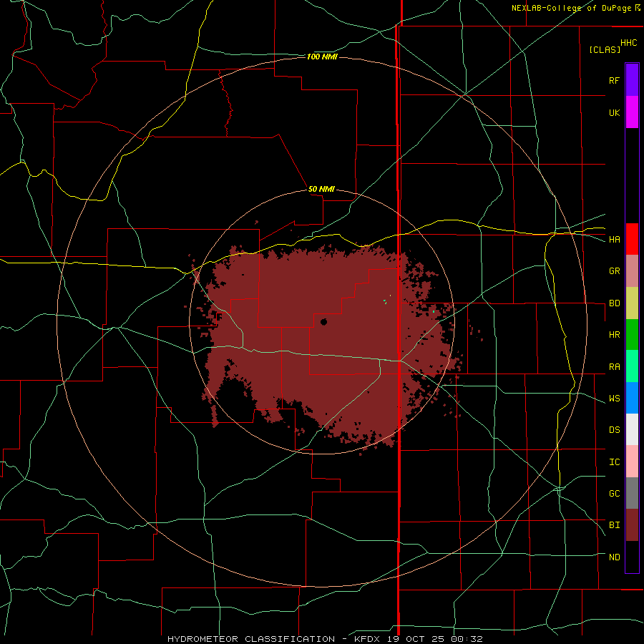
Task: Click the UK magenta legend swatch
Action: pyautogui.click(x=632, y=112)
